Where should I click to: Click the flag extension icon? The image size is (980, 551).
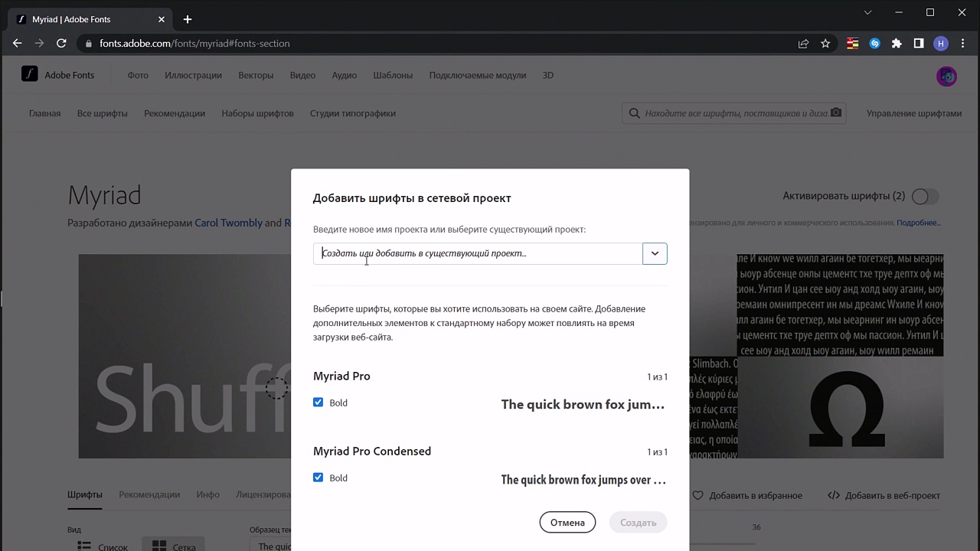pyautogui.click(x=852, y=44)
